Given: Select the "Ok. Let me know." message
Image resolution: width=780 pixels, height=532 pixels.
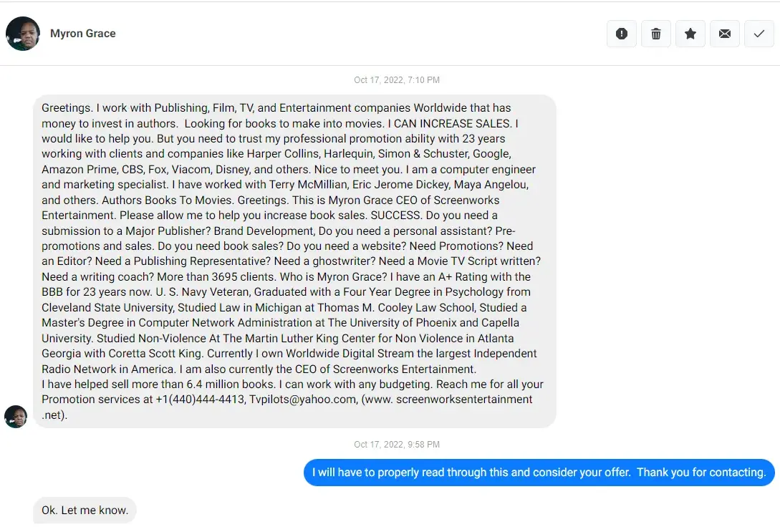Looking at the screenshot, I should pyautogui.click(x=85, y=510).
